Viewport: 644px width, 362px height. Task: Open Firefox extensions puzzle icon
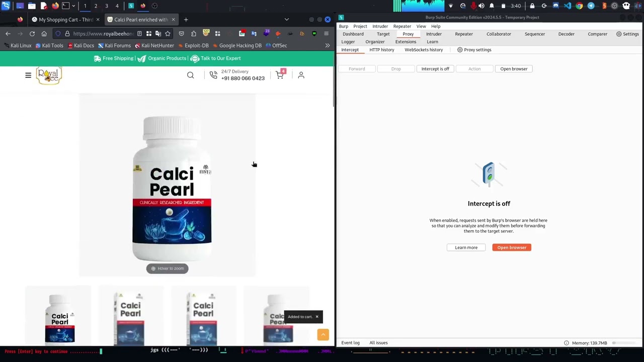point(194,34)
